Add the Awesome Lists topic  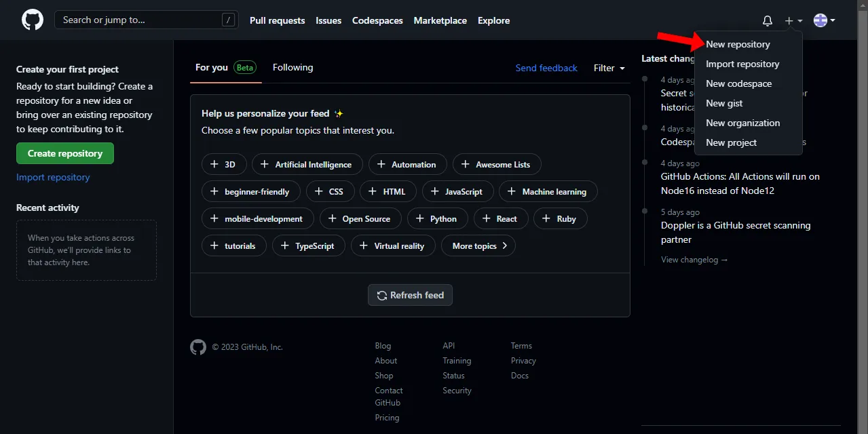point(497,164)
